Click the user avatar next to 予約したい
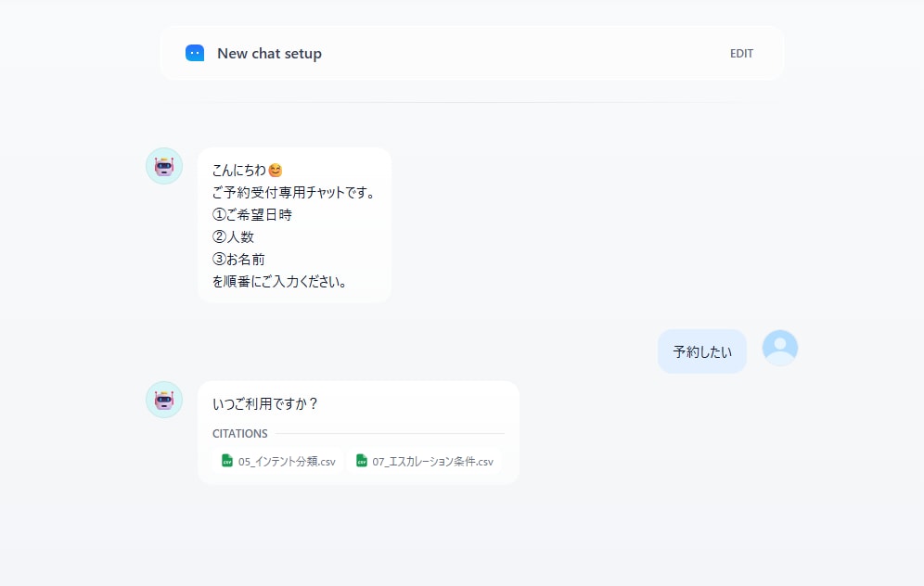924x586 pixels. (779, 348)
